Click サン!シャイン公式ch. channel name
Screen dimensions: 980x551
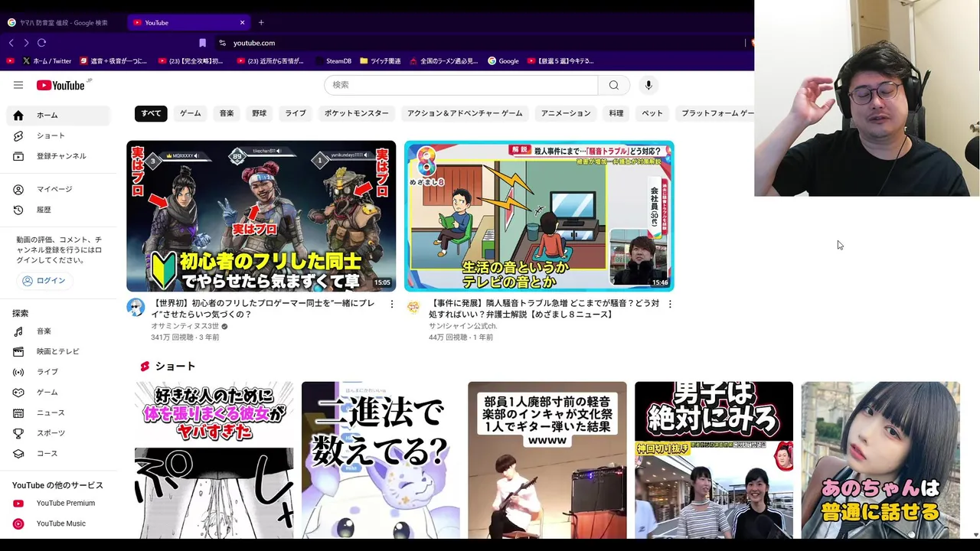point(462,326)
